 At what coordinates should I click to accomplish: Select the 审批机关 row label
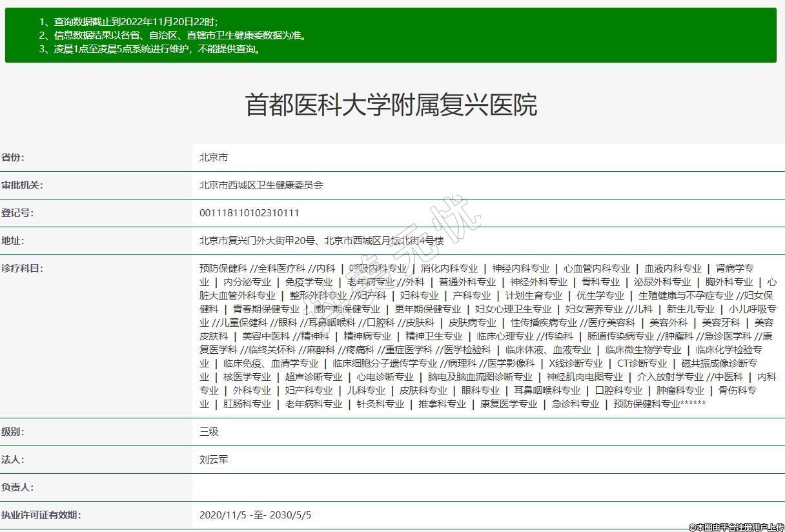pyautogui.click(x=22, y=185)
